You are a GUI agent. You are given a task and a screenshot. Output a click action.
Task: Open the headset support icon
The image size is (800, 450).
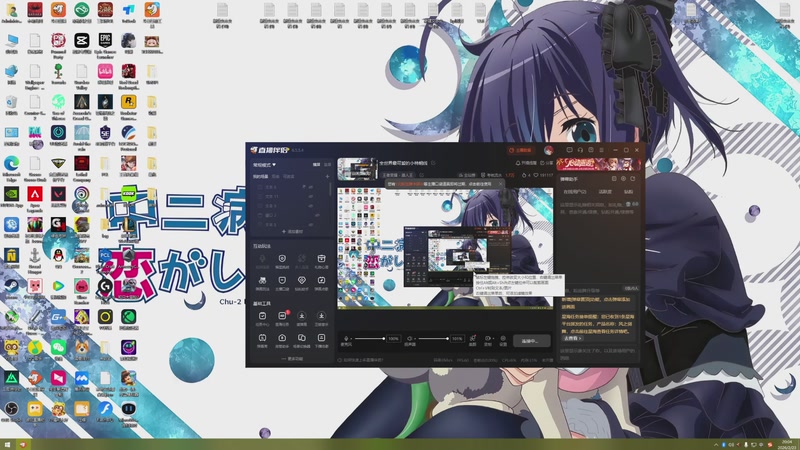click(580, 150)
